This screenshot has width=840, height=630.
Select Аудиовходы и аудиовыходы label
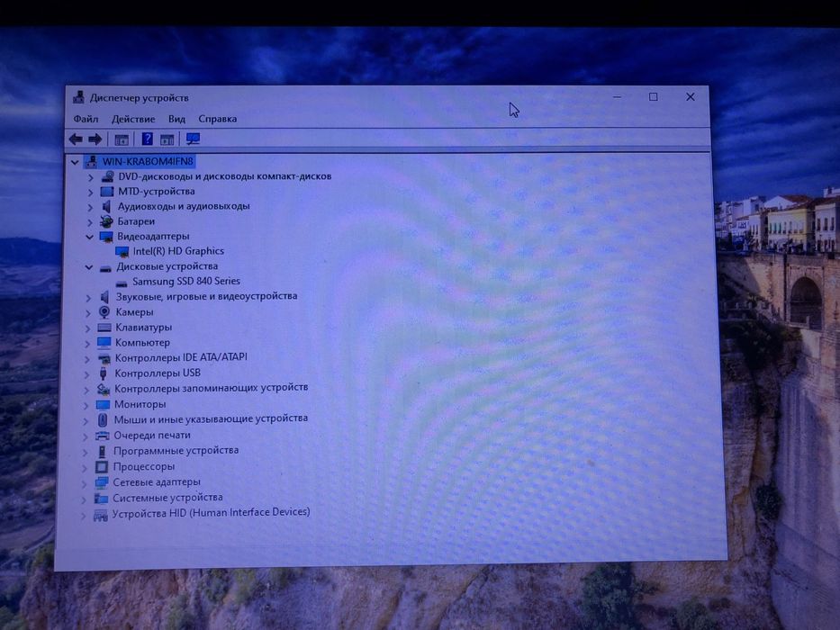coord(184,206)
